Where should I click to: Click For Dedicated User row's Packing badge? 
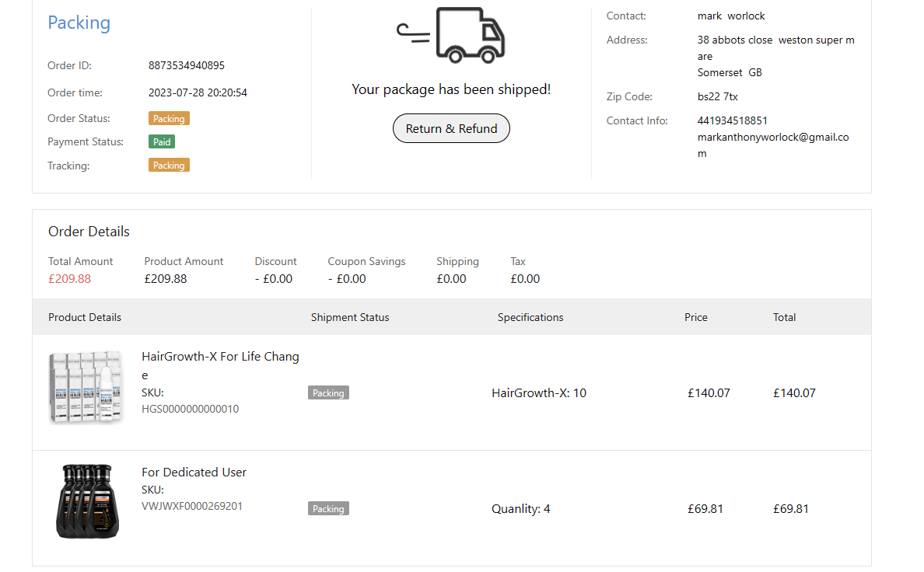(328, 509)
